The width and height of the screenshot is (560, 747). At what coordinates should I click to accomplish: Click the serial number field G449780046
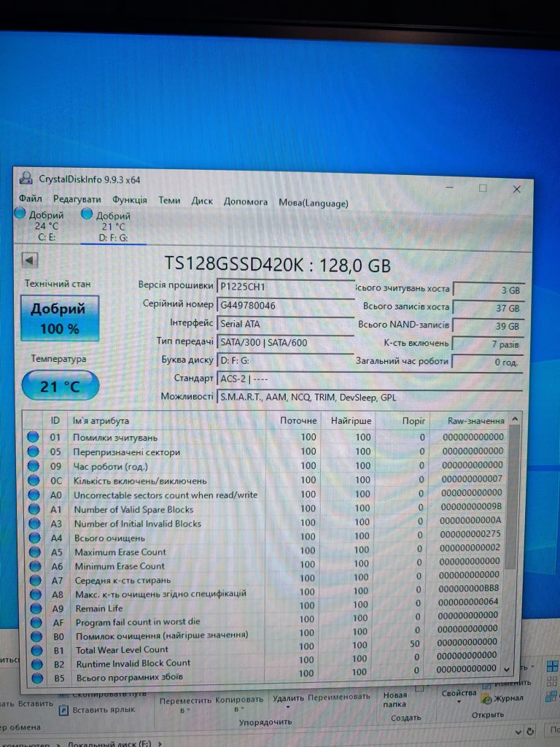coord(285,306)
